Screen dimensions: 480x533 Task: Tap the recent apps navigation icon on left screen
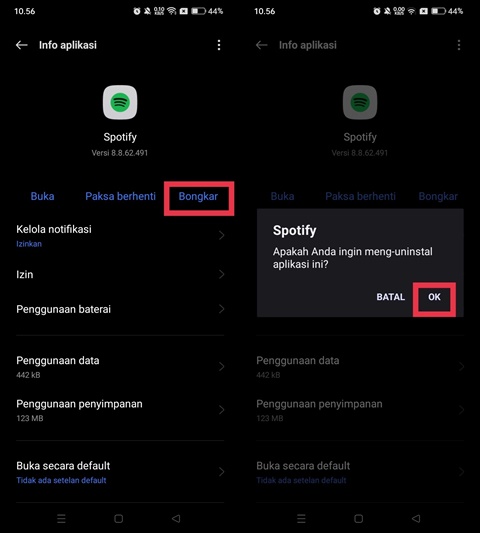(62, 518)
